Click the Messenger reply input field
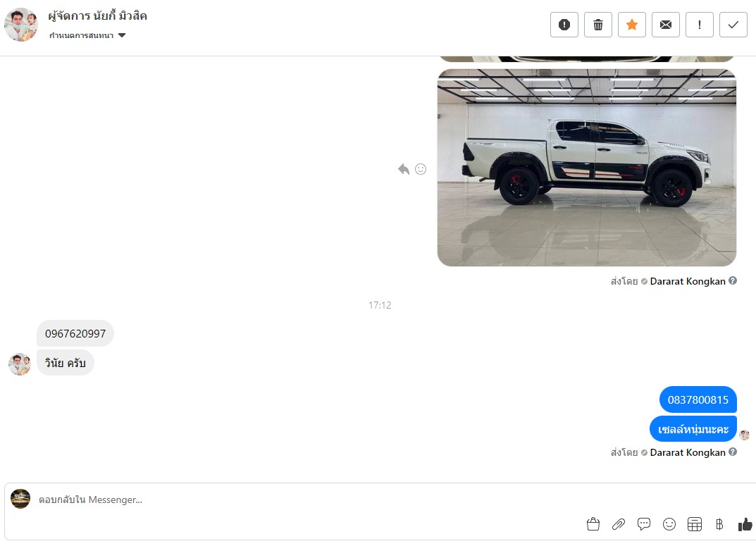The image size is (756, 546). click(309, 500)
